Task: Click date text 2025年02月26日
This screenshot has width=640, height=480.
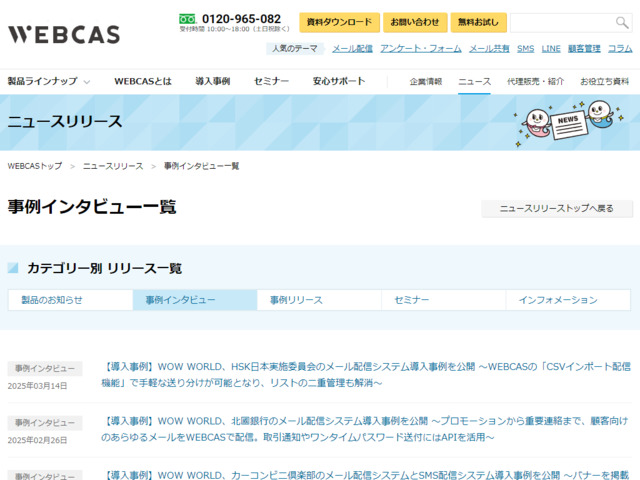Action: (37, 440)
